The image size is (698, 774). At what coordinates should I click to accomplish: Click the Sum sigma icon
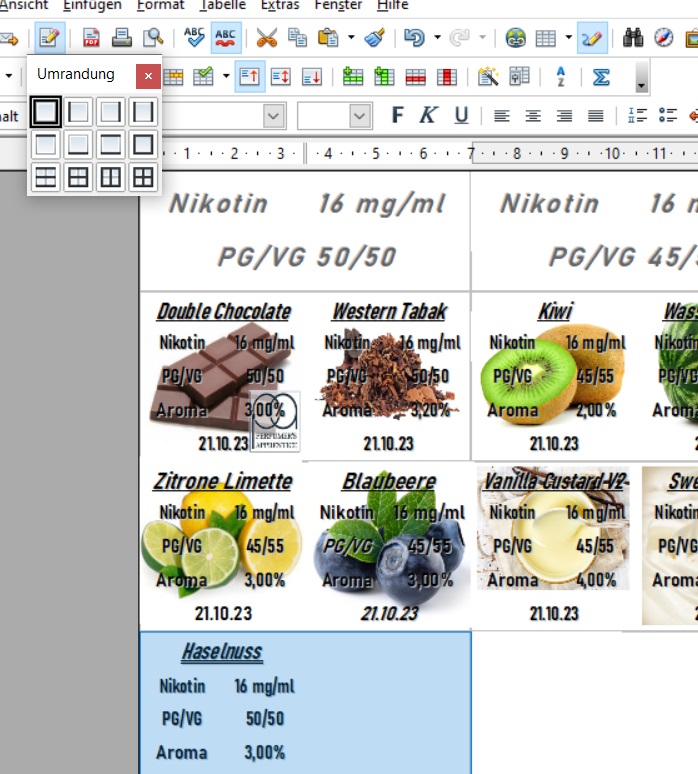pyautogui.click(x=601, y=77)
